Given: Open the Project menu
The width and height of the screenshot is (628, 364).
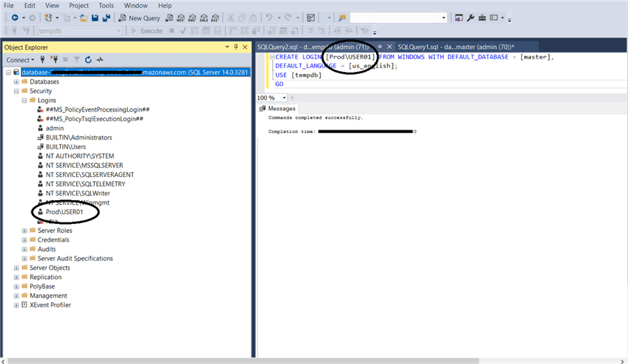Looking at the screenshot, I should 78,6.
